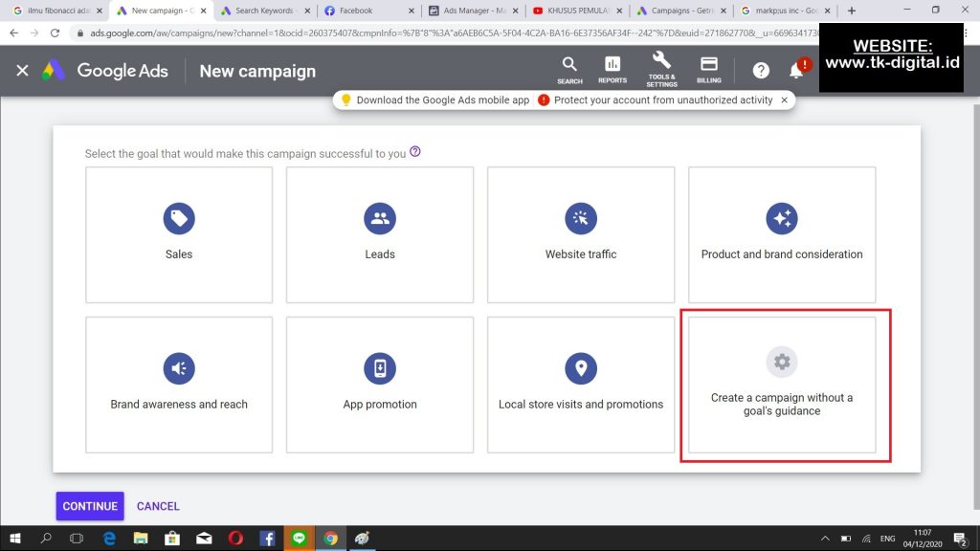The height and width of the screenshot is (551, 980).
Task: Click the goal help tooltip icon
Action: click(x=414, y=152)
